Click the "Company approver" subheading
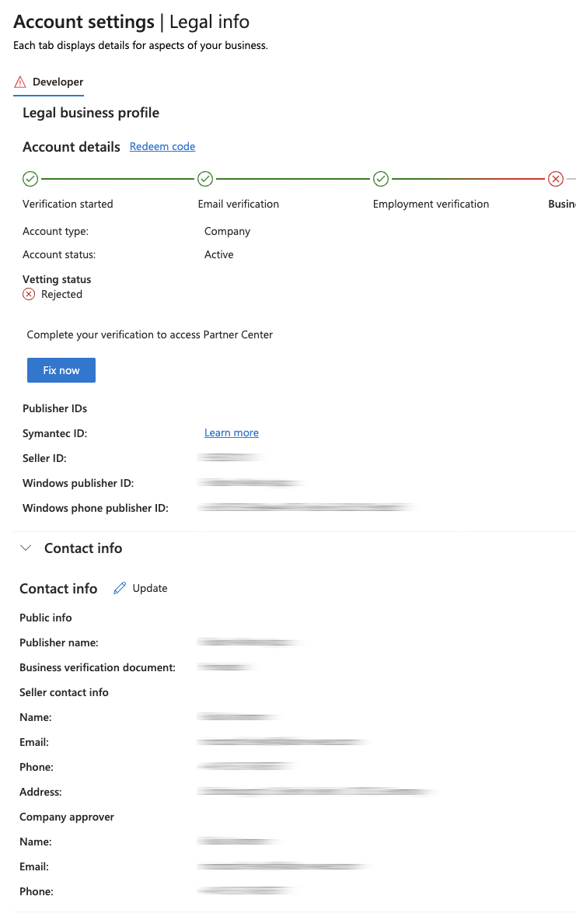576x924 pixels. (67, 817)
